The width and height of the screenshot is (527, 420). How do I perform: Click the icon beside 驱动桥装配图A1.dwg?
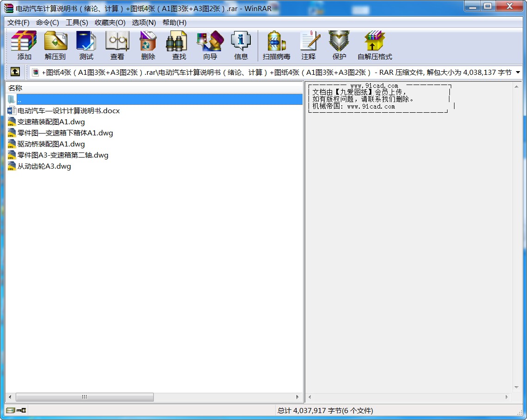coord(12,144)
